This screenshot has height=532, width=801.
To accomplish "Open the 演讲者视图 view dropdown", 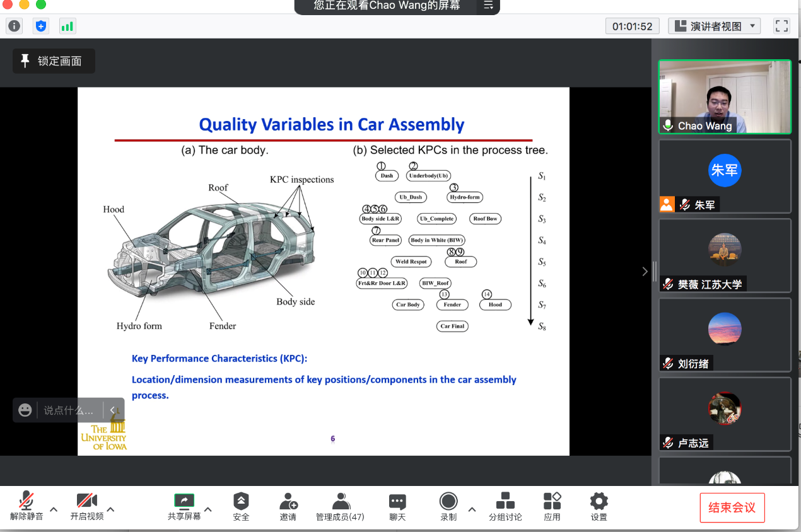I will point(715,26).
